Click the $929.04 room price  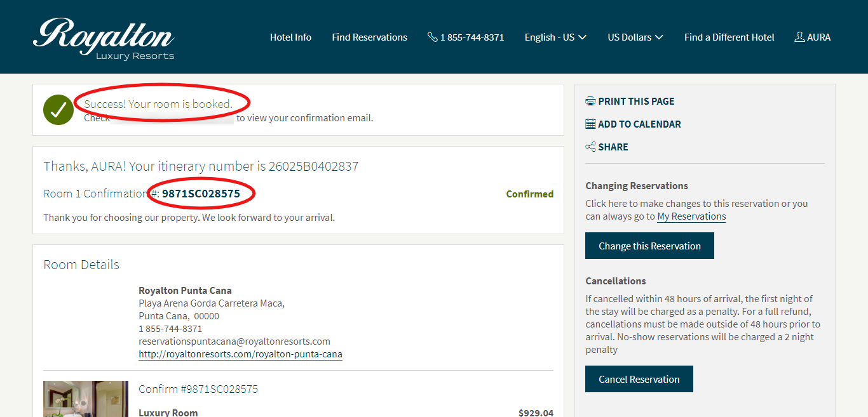point(536,413)
